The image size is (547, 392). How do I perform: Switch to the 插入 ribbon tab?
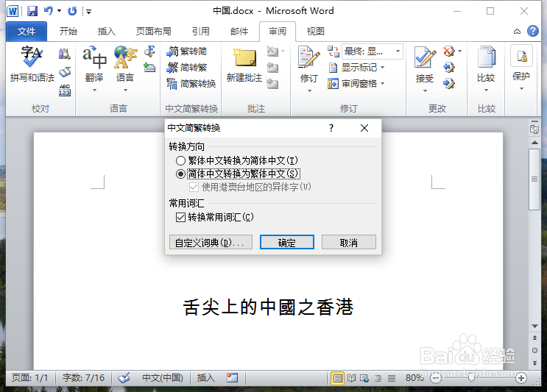[x=107, y=32]
